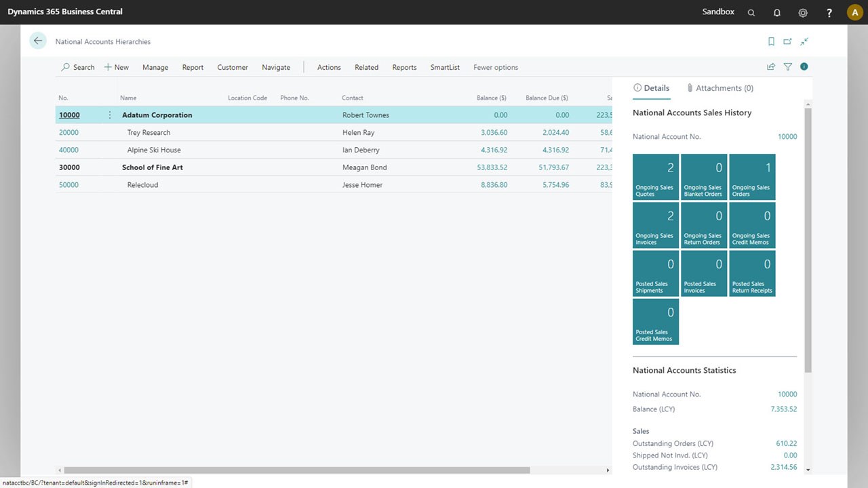Image resolution: width=868 pixels, height=488 pixels.
Task: Open the SmartList menu
Action: [x=445, y=67]
